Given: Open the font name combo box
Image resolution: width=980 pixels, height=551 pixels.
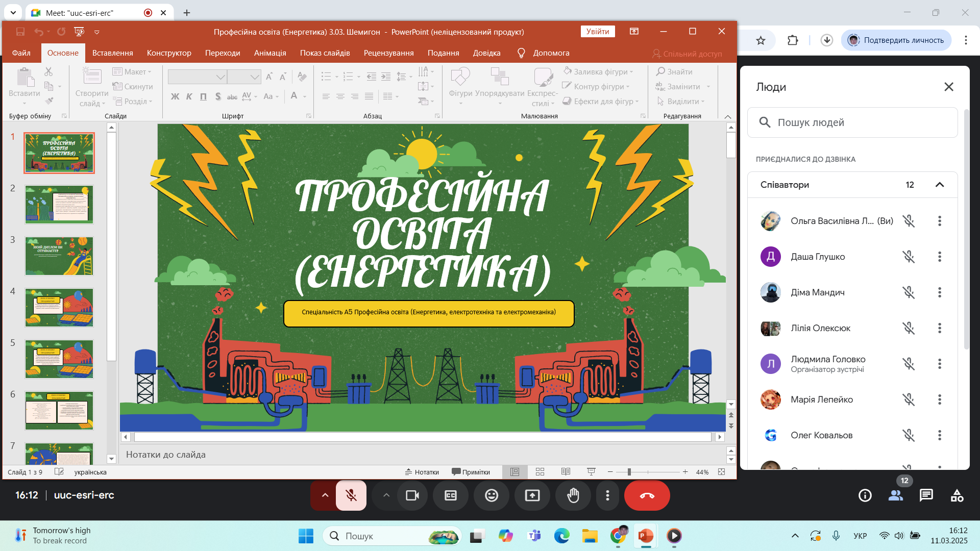Looking at the screenshot, I should pyautogui.click(x=198, y=77).
